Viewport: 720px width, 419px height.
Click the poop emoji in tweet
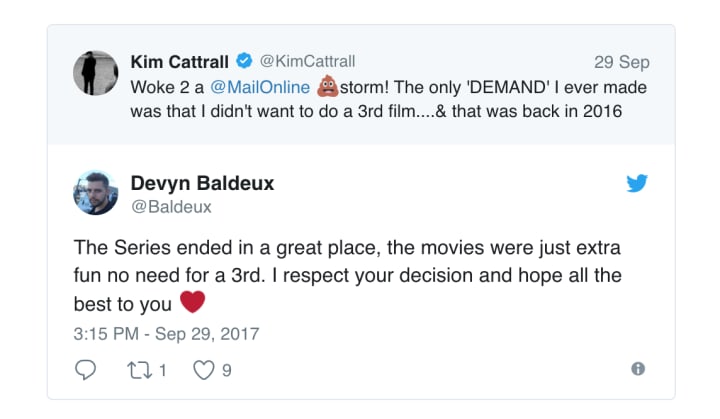328,86
